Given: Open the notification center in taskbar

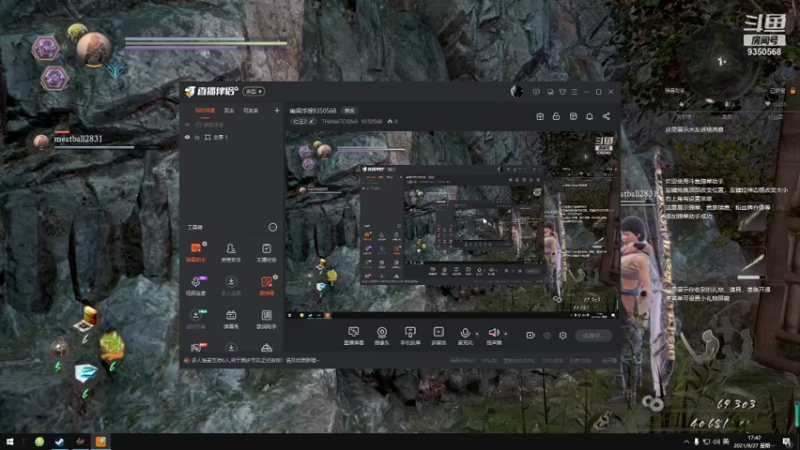Looking at the screenshot, I should [786, 442].
